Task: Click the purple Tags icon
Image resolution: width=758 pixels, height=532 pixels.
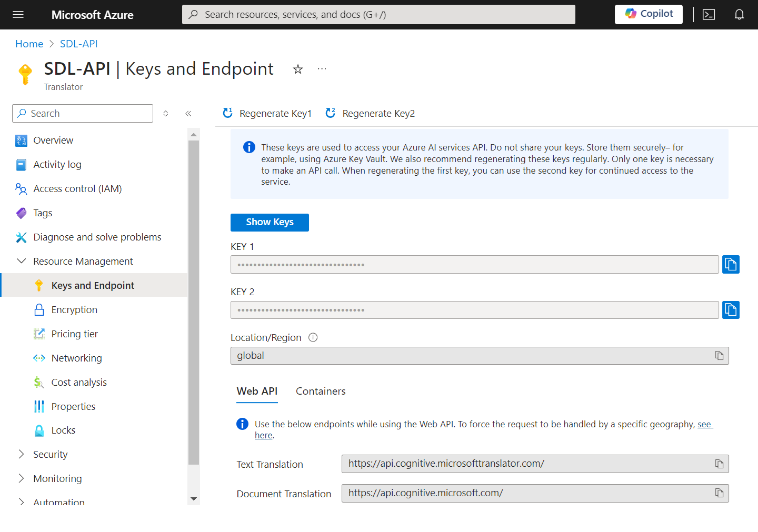Action: [x=21, y=213]
